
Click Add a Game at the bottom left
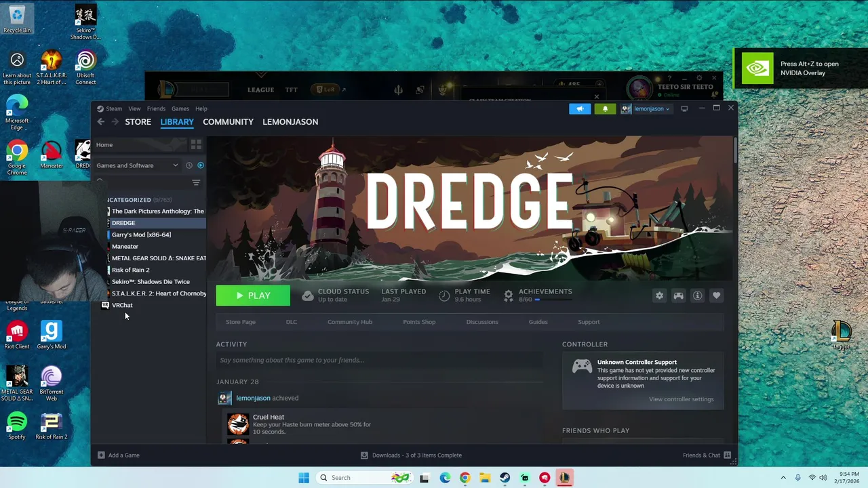pyautogui.click(x=119, y=455)
